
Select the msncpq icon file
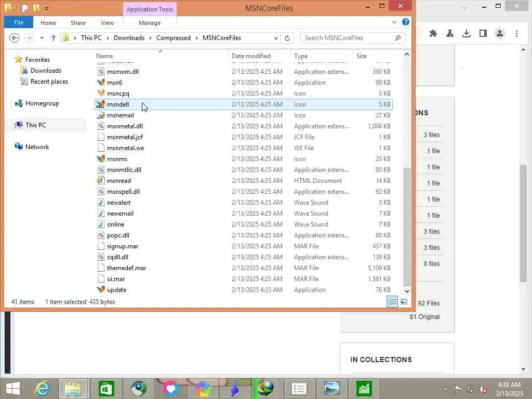(x=101, y=94)
